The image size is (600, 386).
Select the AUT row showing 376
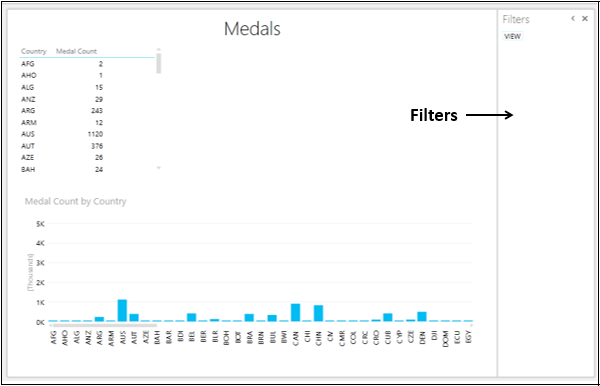(62, 146)
